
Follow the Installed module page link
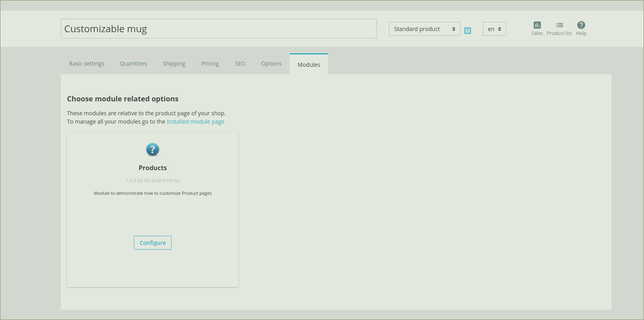click(x=195, y=122)
